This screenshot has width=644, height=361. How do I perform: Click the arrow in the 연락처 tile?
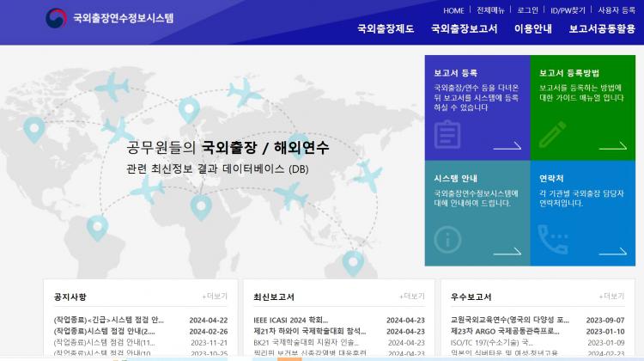tap(613, 251)
